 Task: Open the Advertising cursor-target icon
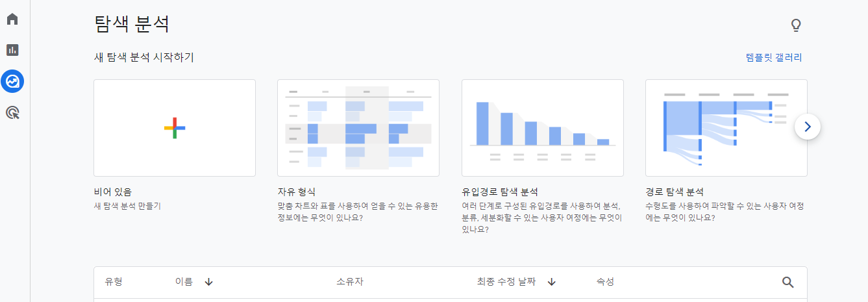(x=12, y=113)
